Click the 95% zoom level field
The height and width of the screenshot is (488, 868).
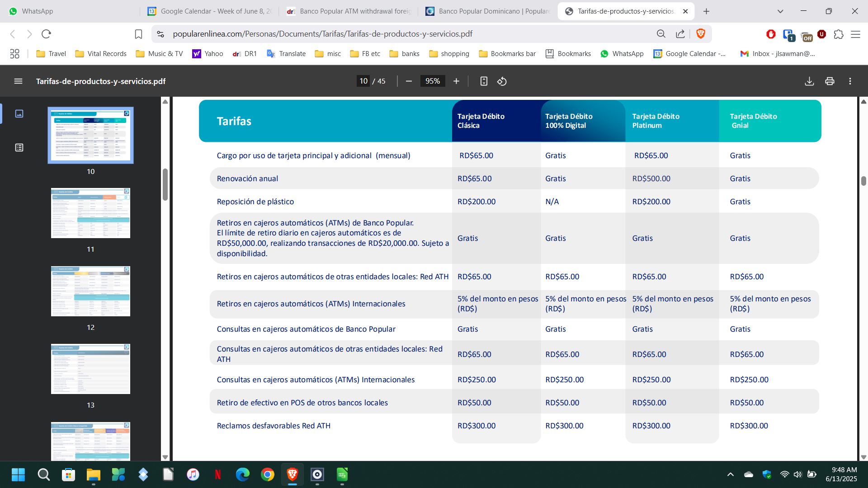pyautogui.click(x=433, y=81)
